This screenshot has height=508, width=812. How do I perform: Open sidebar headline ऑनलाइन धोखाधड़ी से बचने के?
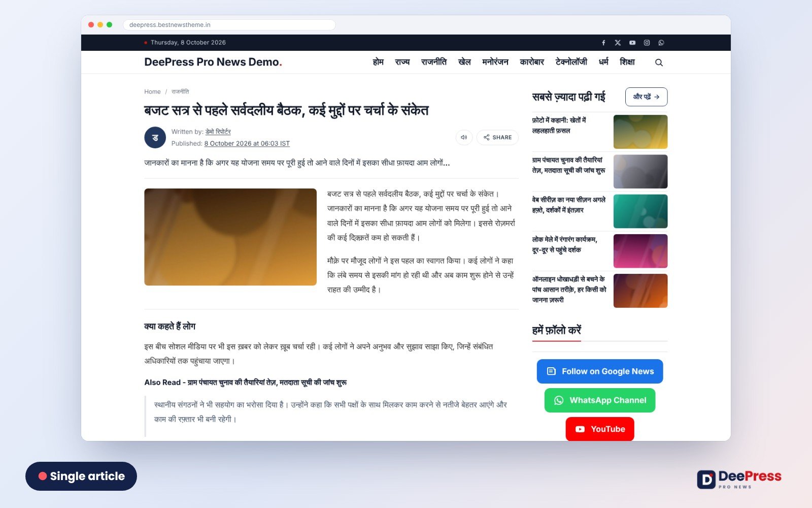569,290
